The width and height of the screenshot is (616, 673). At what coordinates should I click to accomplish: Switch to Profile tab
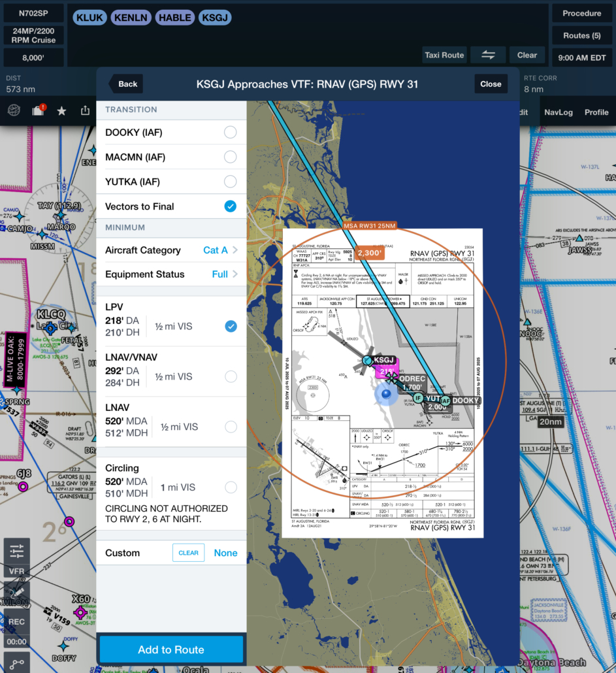pyautogui.click(x=596, y=112)
